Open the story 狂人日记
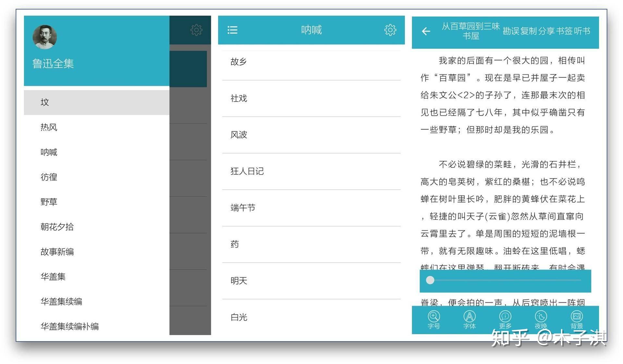 247,171
